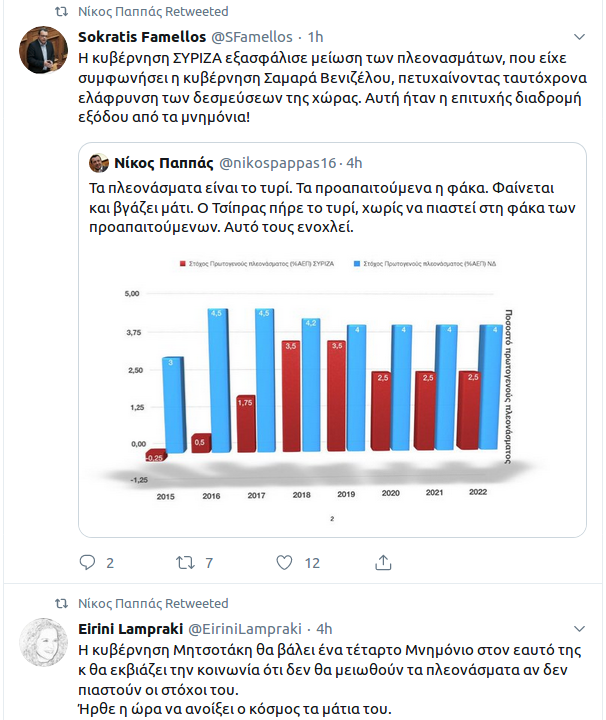Click the red ΣΥΡΙΖΑ legend swatch in chart
This screenshot has width=606, height=720.
tap(182, 264)
